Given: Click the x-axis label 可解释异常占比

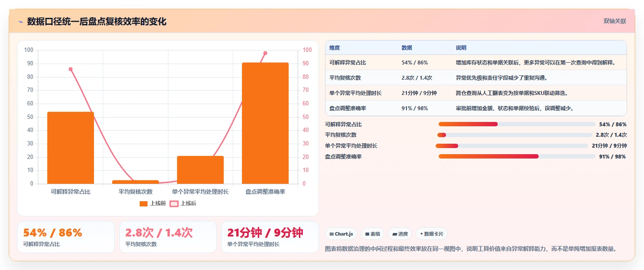Looking at the screenshot, I should (70, 192).
